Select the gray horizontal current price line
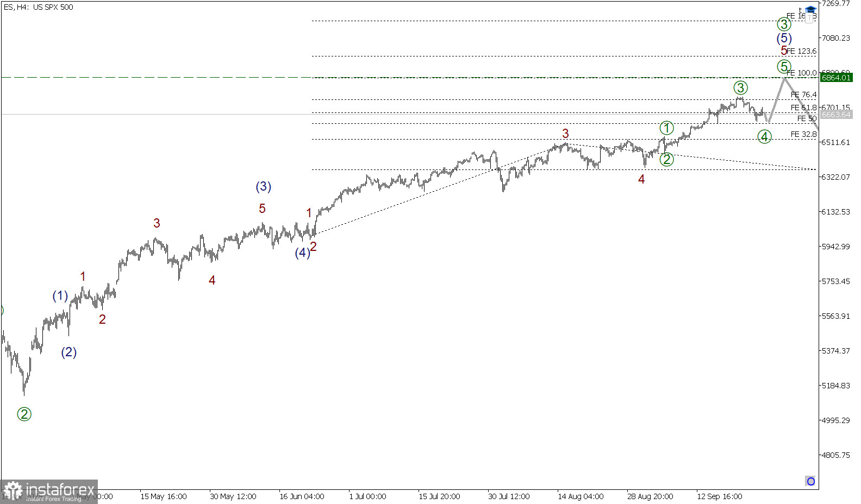This screenshot has width=861, height=504. 409,115
